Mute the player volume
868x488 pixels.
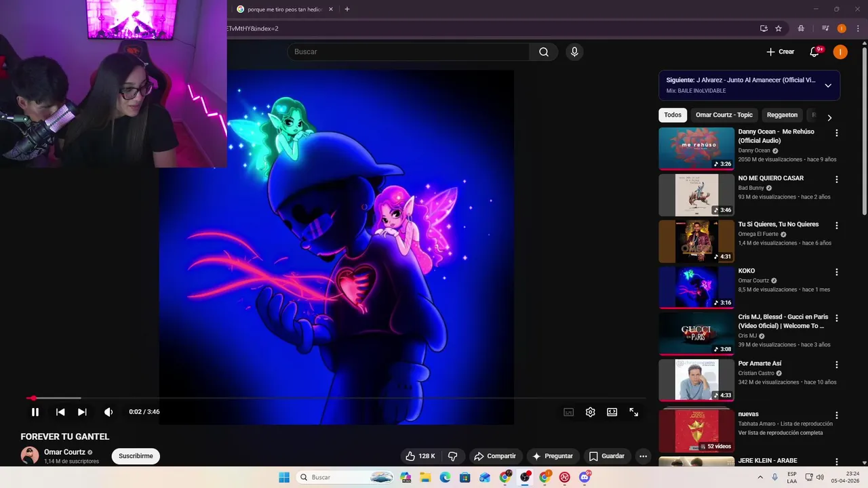coord(108,412)
